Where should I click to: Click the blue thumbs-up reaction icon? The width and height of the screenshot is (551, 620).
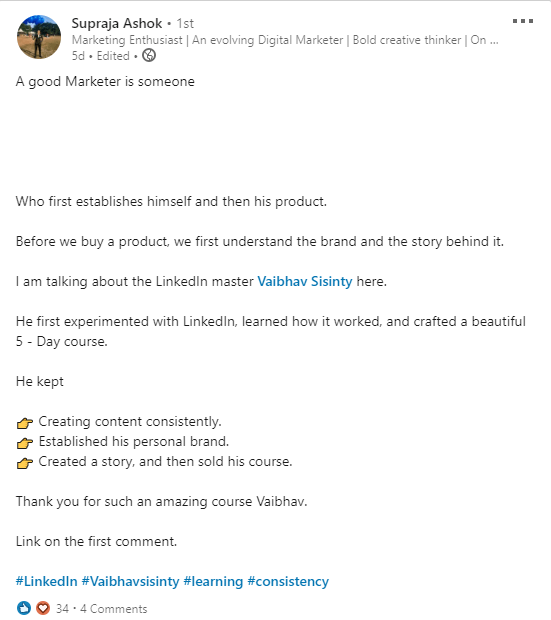(x=24, y=608)
